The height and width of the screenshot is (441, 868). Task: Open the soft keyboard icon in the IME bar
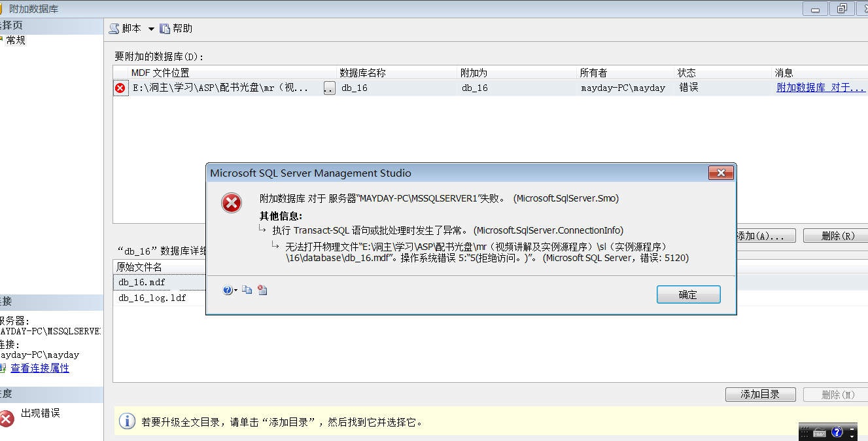click(x=820, y=432)
